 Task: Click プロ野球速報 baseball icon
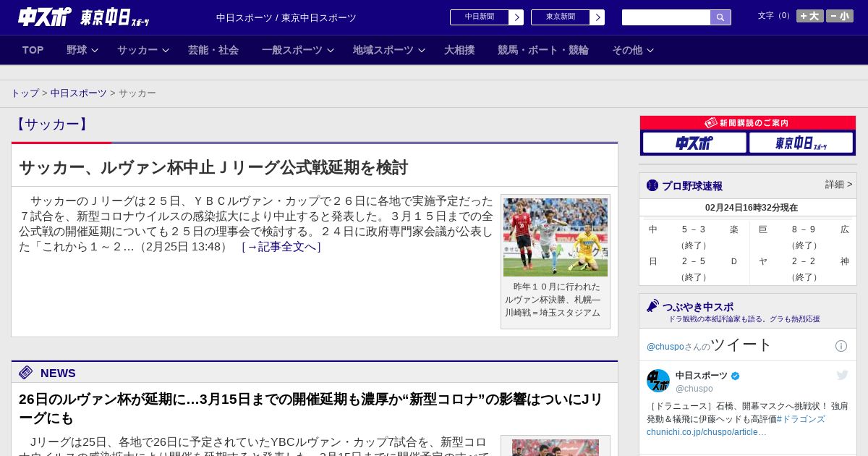coord(652,185)
